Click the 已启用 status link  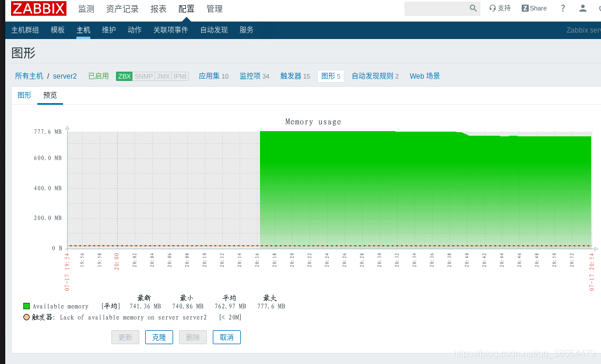tap(99, 76)
